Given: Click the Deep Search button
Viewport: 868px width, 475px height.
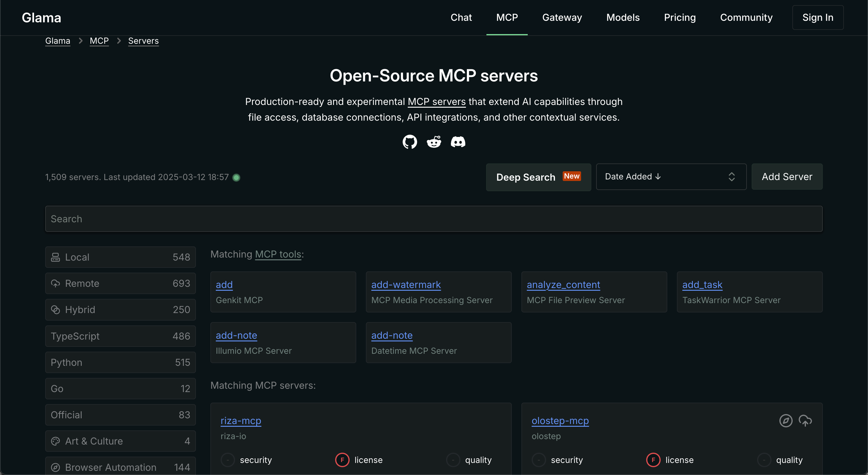Looking at the screenshot, I should [538, 177].
